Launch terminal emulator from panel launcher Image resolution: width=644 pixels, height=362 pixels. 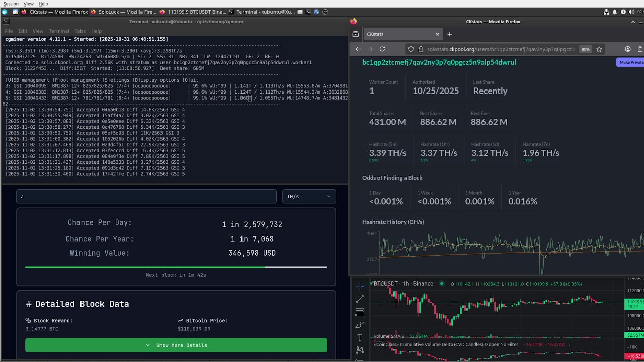click(308, 12)
